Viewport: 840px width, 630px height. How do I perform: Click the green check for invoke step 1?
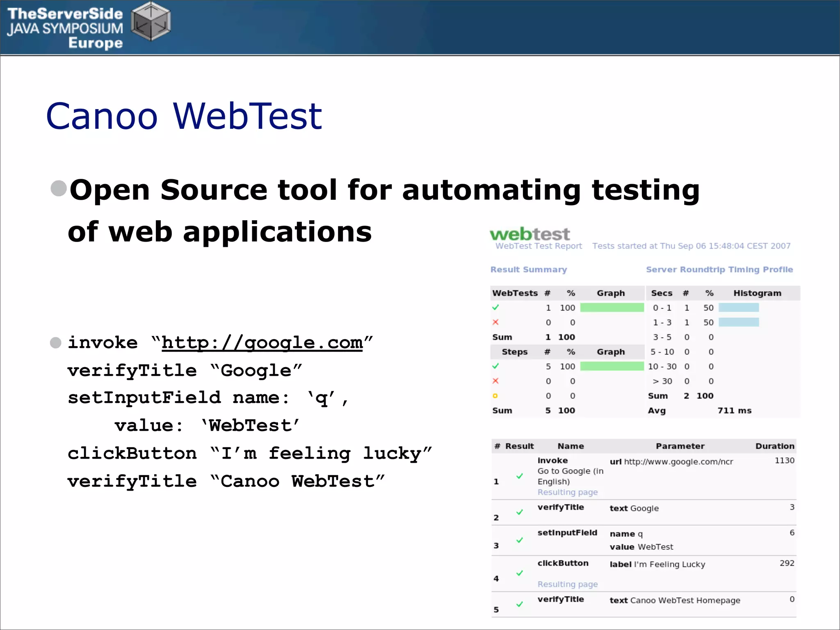click(x=520, y=476)
